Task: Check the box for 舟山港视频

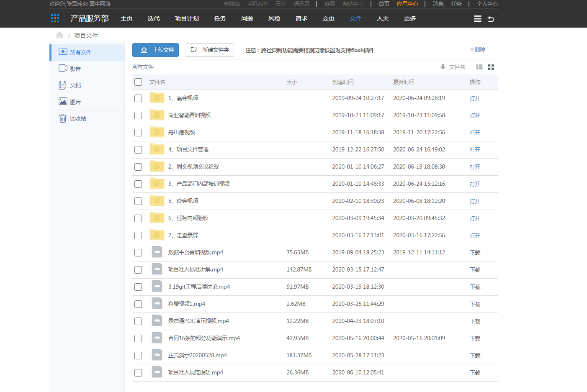Action: coord(138,133)
